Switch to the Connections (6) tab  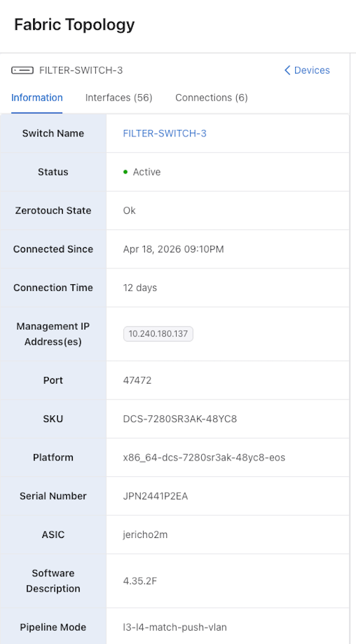[212, 98]
